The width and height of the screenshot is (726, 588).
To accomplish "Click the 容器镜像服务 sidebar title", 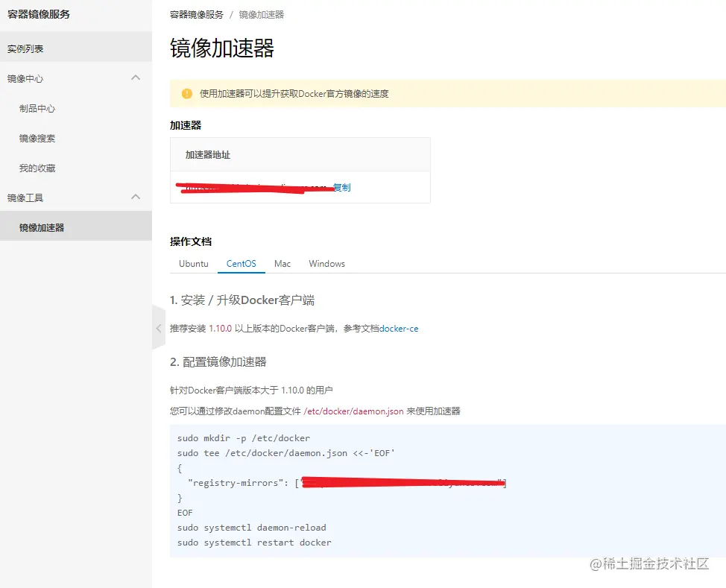I will tap(39, 14).
